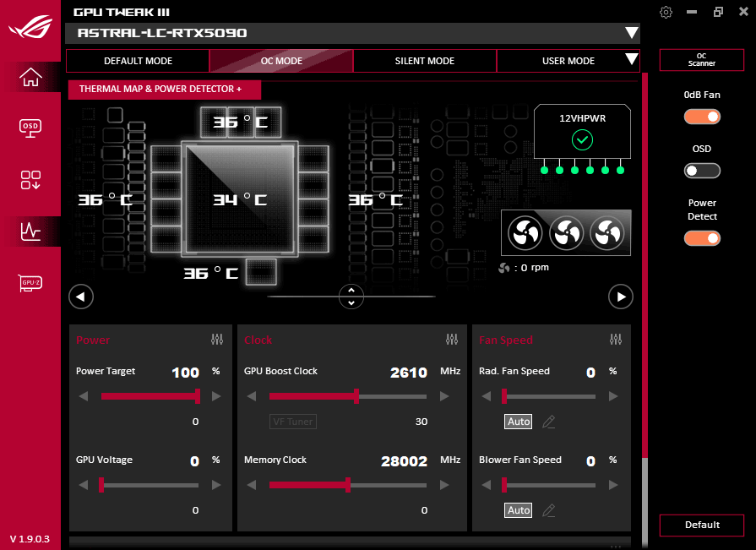756x550 pixels.
Task: Open the OSD panel from sidebar
Action: click(x=30, y=128)
